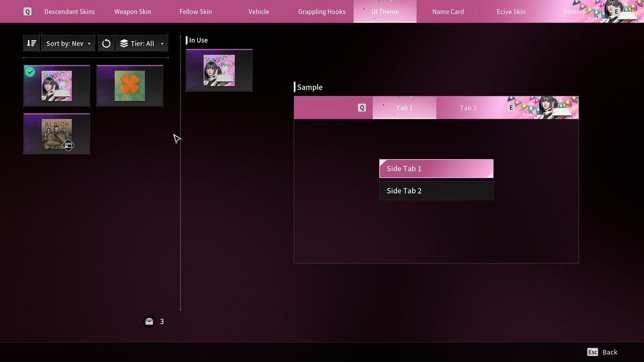
Task: Select the UI Theme tab
Action: [x=385, y=12]
